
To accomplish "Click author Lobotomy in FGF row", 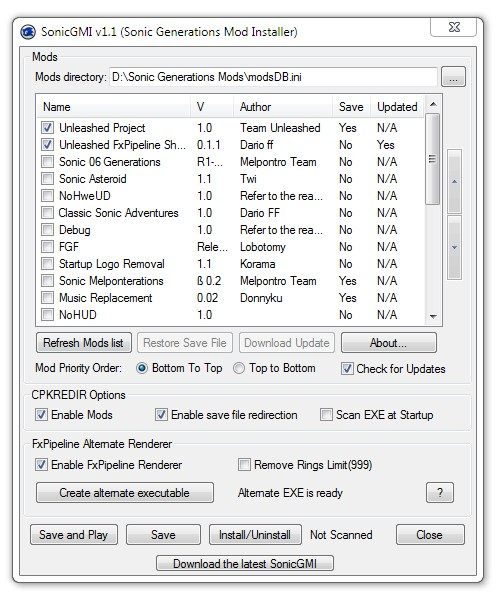I will click(x=263, y=247).
